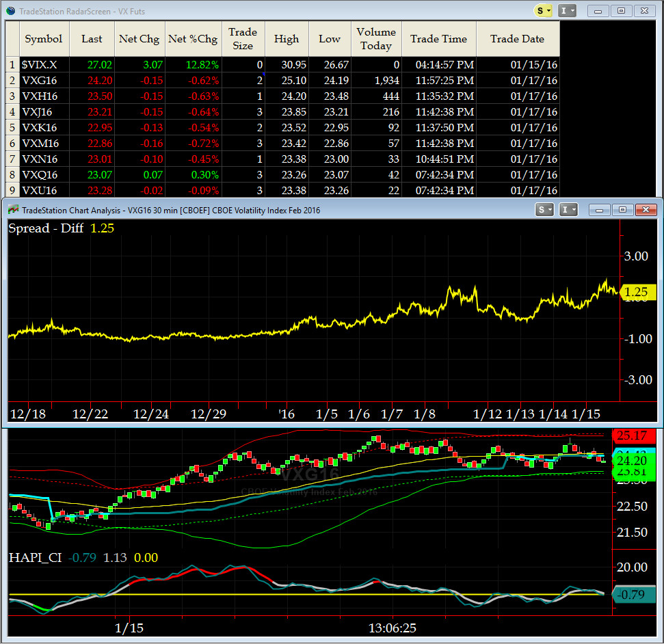Screen dimensions: 664x644
Task: Select the VXG16 symbol cell
Action: click(44, 81)
